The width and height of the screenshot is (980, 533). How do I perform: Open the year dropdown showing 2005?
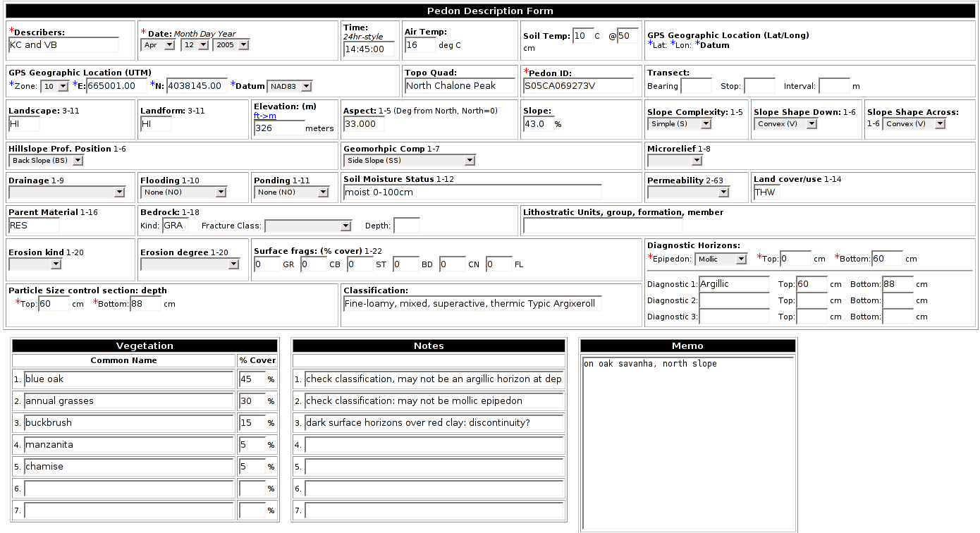(231, 45)
